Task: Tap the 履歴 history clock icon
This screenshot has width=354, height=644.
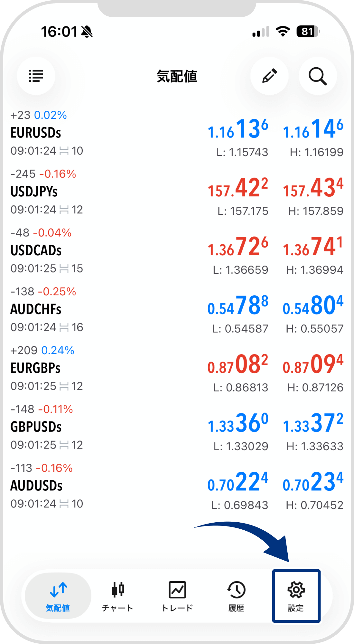Action: 237,590
